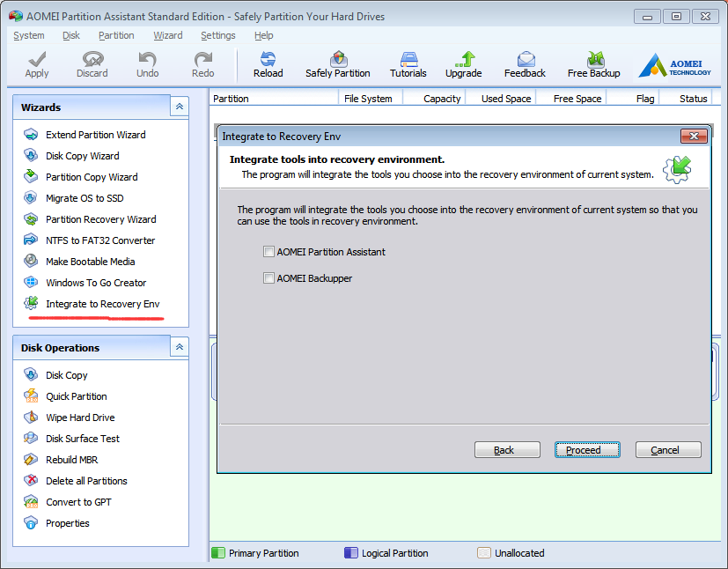Collapse the Wizards panel
This screenshot has height=569, width=728.
(x=180, y=107)
